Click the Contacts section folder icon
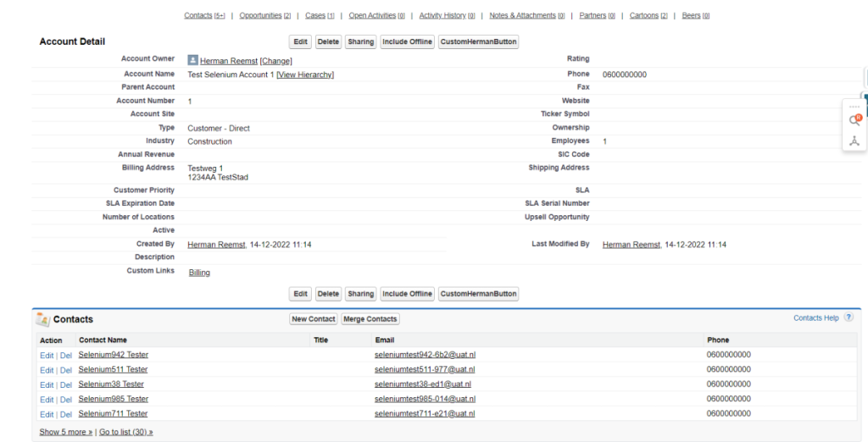Image resolution: width=868 pixels, height=442 pixels. point(42,319)
